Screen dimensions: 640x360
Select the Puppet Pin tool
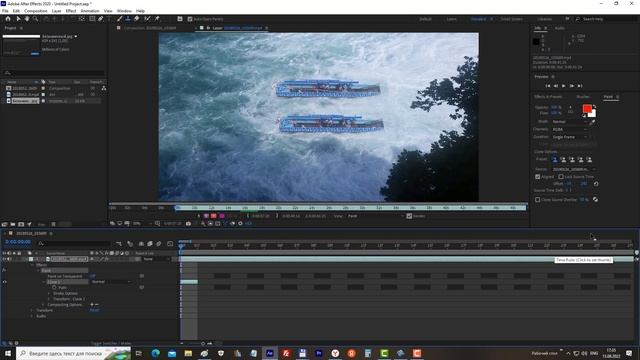157,19
